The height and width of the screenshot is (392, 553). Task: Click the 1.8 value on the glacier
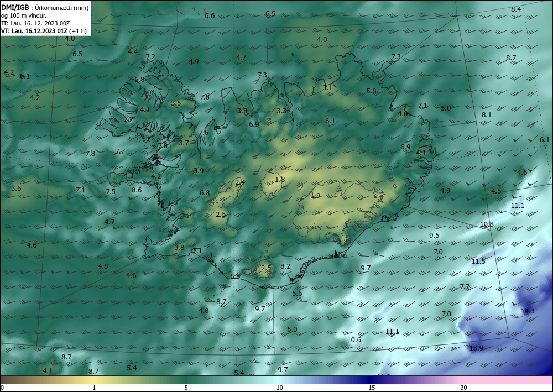pyautogui.click(x=280, y=180)
